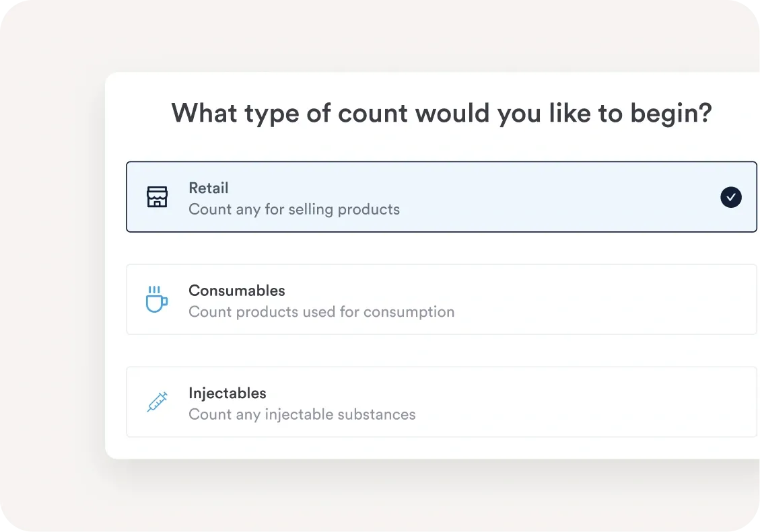The height and width of the screenshot is (532, 760).
Task: Click "Count any injectable substances" description
Action: tap(302, 414)
